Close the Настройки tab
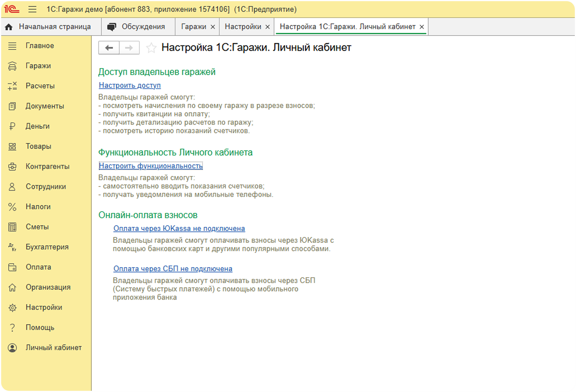Image resolution: width=576 pixels, height=392 pixels. click(268, 27)
